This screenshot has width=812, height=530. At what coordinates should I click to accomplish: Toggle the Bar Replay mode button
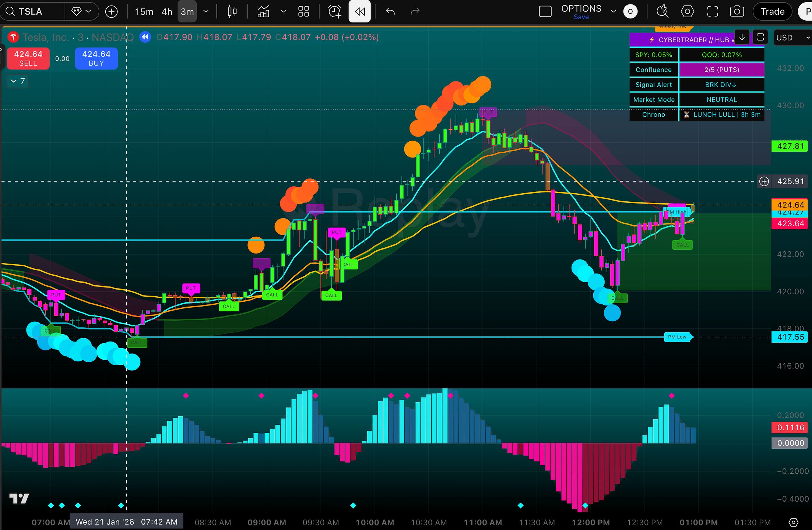click(360, 12)
